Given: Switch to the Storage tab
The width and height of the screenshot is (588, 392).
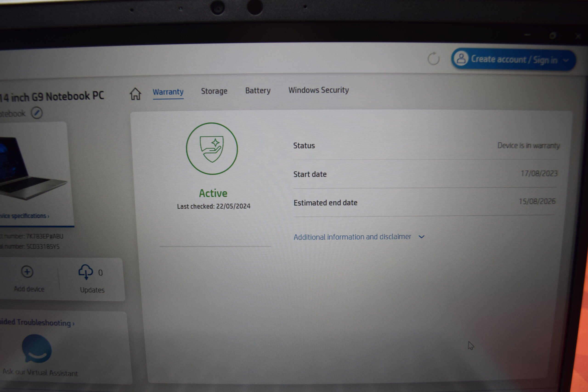Looking at the screenshot, I should tap(214, 91).
